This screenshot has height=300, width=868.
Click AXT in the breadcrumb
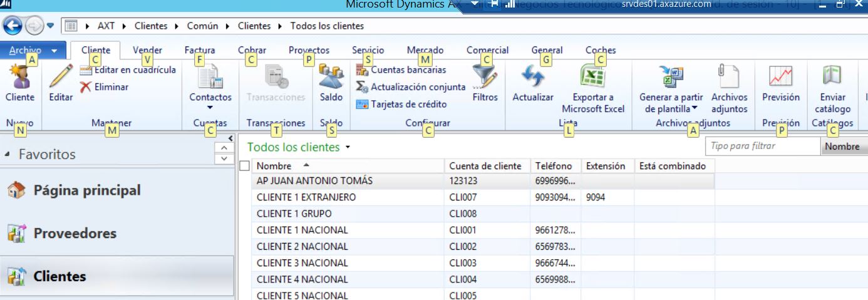[106, 26]
